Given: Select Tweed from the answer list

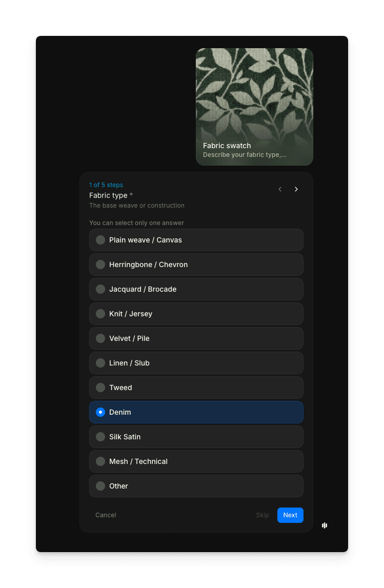Looking at the screenshot, I should (x=196, y=388).
